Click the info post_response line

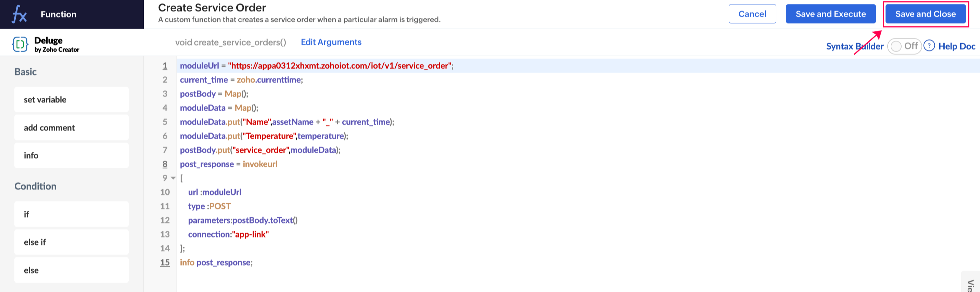(x=216, y=262)
